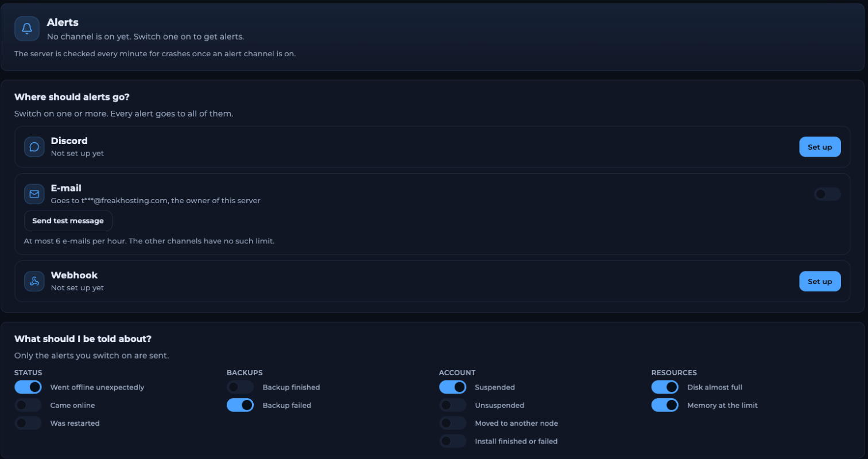
Task: Disable the Went offline unexpectedly alert
Action: pos(28,387)
